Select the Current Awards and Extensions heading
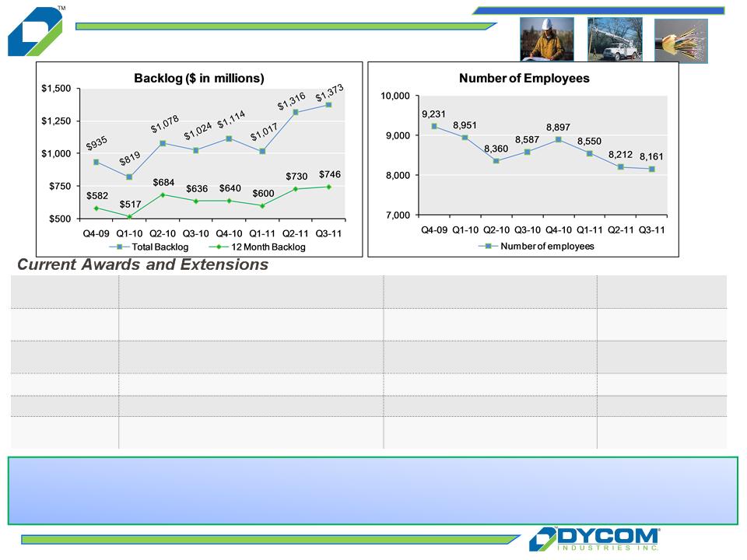 pos(143,264)
